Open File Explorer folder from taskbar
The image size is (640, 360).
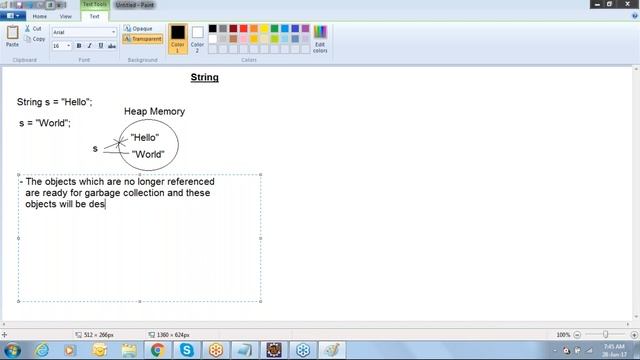click(129, 350)
